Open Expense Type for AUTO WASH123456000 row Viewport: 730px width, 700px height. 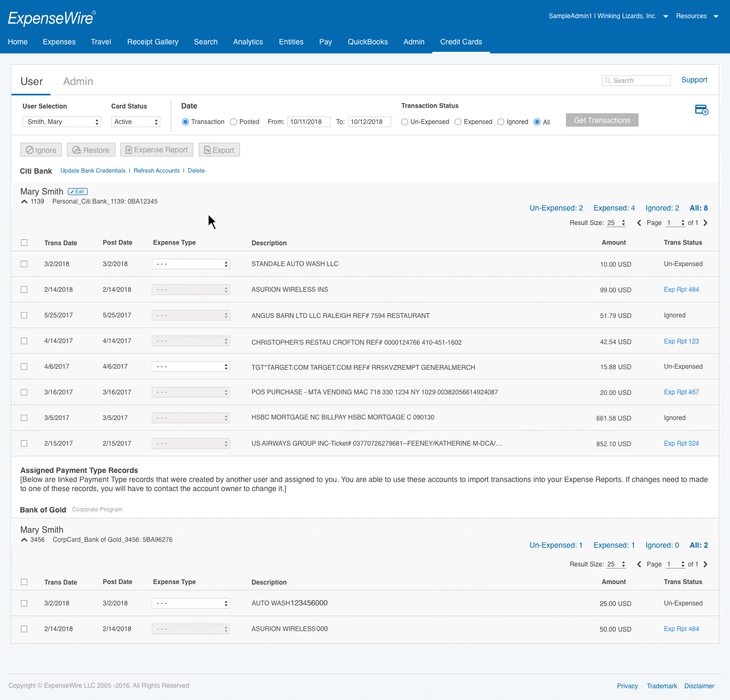pyautogui.click(x=191, y=603)
